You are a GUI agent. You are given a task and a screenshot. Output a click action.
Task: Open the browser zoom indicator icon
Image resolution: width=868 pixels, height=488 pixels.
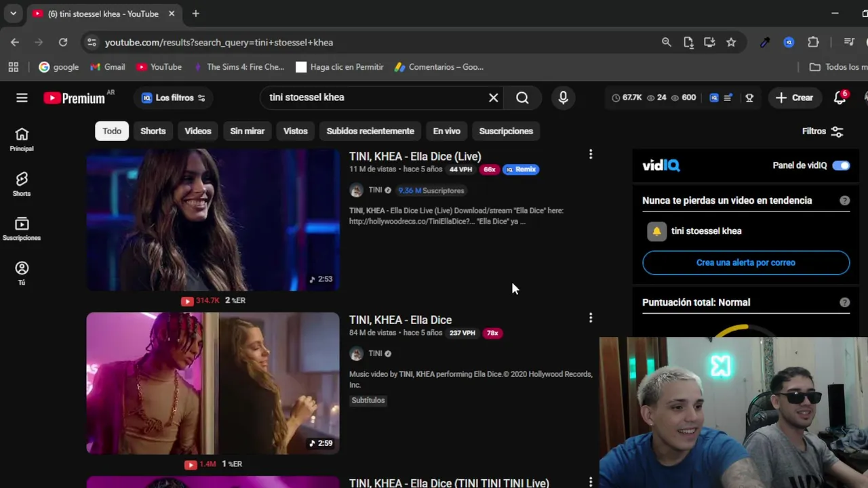click(x=667, y=42)
